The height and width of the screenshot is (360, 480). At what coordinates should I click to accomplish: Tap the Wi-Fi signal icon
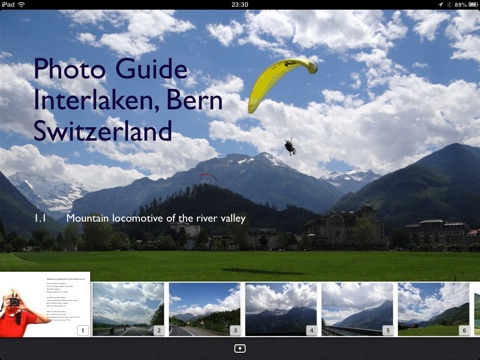coord(21,5)
